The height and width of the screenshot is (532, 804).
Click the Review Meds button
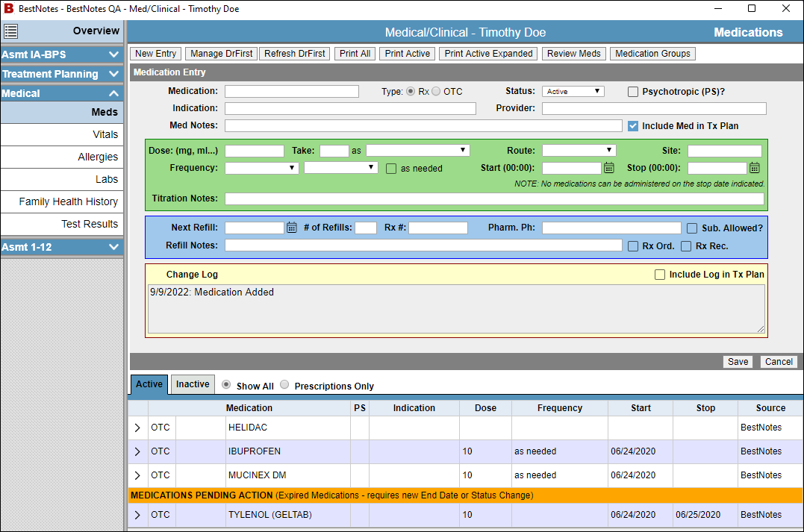tap(574, 54)
